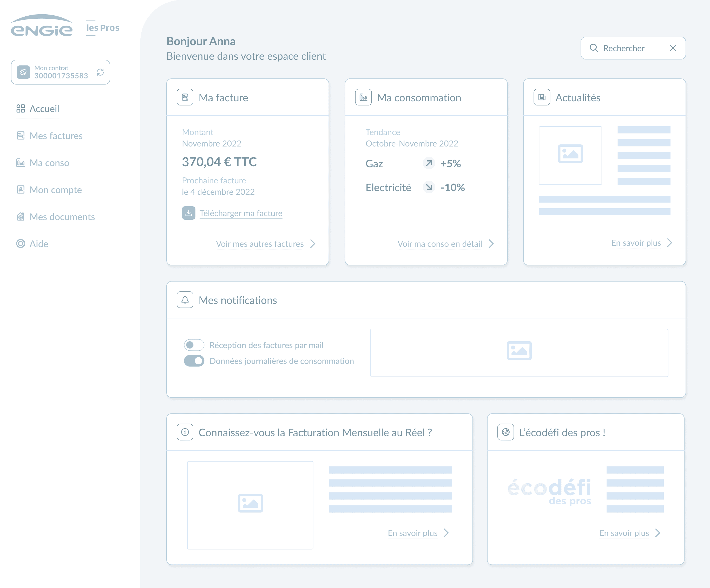The height and width of the screenshot is (588, 710).
Task: Open Mes factures in sidebar
Action: (56, 136)
